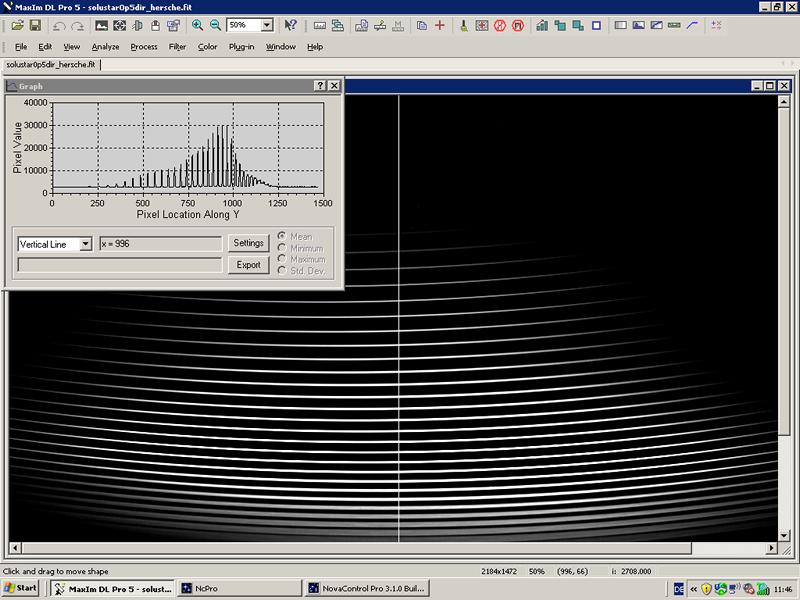This screenshot has width=800, height=600.
Task: Expand the 50% zoom list arrow
Action: [x=268, y=26]
